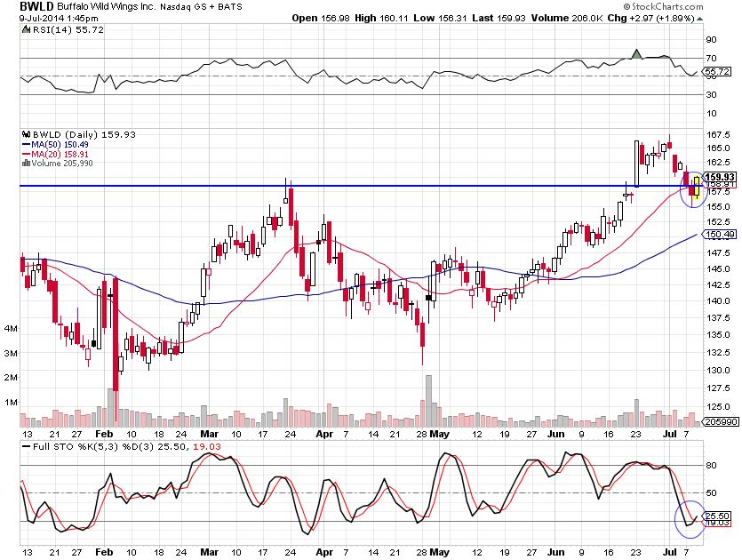The image size is (742, 560).
Task: Click the 3M volume axis label
Action: [11, 353]
